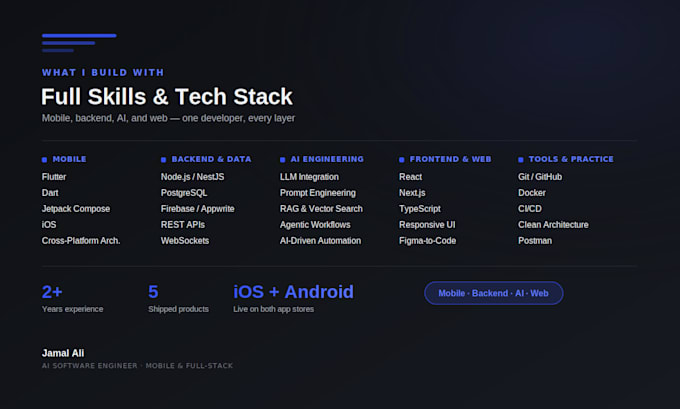This screenshot has height=409, width=680.
Task: Click the 5 Shipped products stat
Action: click(x=178, y=298)
